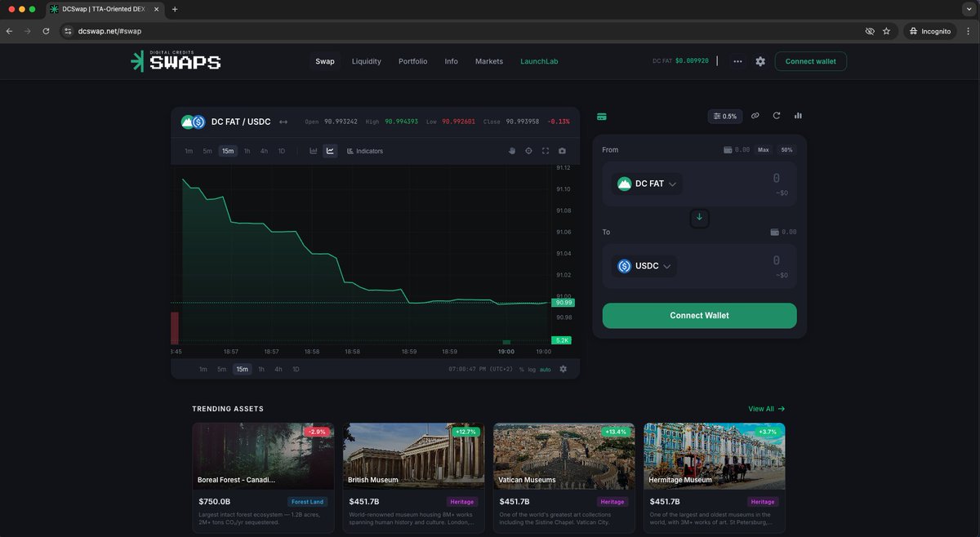
Task: Activate the chart hand pan tool
Action: click(x=512, y=151)
